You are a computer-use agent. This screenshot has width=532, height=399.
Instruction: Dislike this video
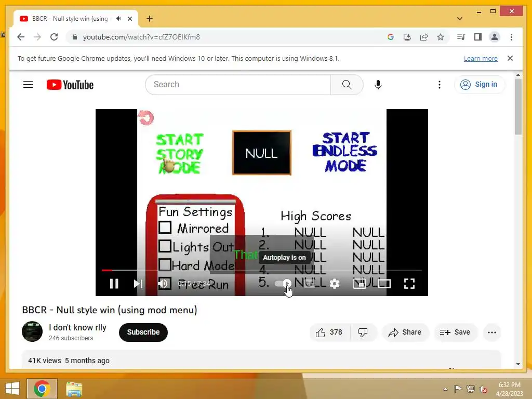[x=363, y=332]
